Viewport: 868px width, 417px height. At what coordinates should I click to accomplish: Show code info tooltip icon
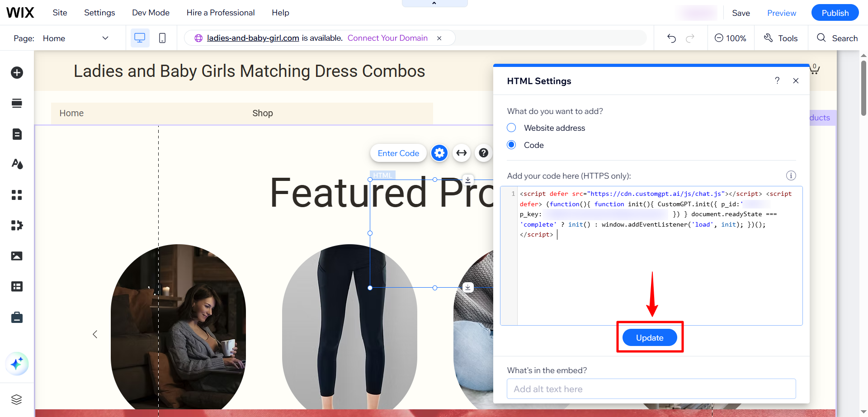tap(791, 175)
